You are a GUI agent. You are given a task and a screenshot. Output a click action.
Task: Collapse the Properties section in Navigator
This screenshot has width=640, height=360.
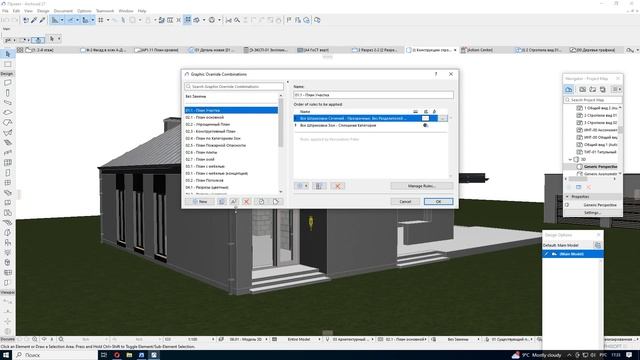(x=567, y=197)
